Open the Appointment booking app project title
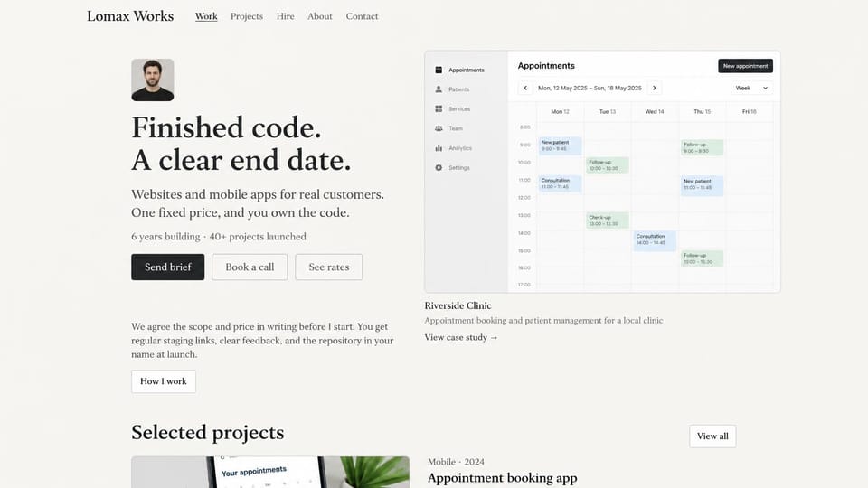Viewport: 868px width, 488px height. pyautogui.click(x=502, y=477)
